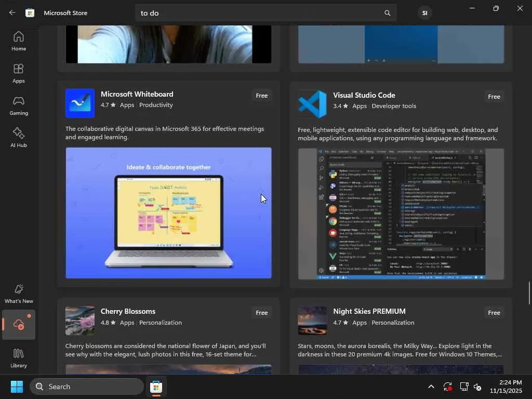Image resolution: width=532 pixels, height=399 pixels.
Task: Click the search magnifier icon in the search box
Action: tap(387, 13)
